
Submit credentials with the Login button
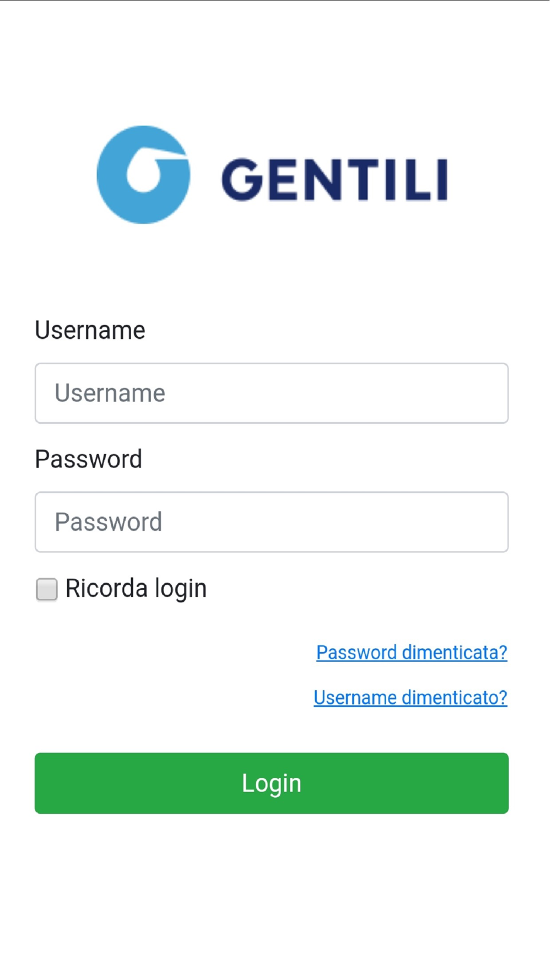click(x=272, y=783)
